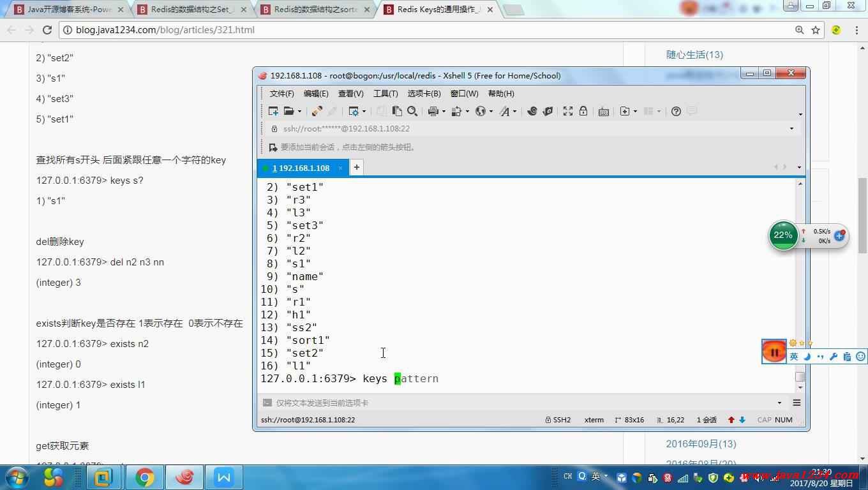Screen dimensions: 868x490
Task: Toggle IME punctuation mode icon
Action: [820, 357]
